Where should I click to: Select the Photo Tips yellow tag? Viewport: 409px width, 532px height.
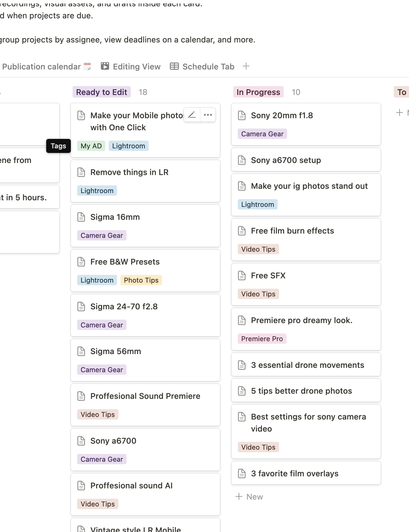[141, 280]
